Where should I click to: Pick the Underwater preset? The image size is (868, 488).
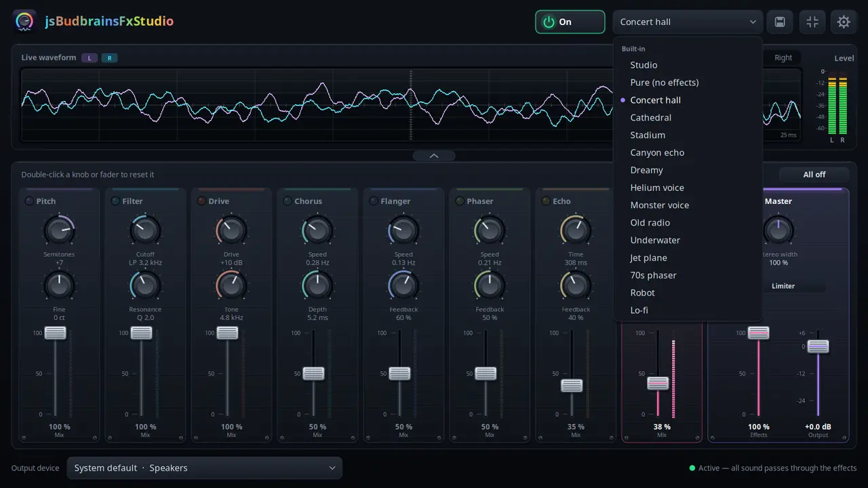point(688,241)
